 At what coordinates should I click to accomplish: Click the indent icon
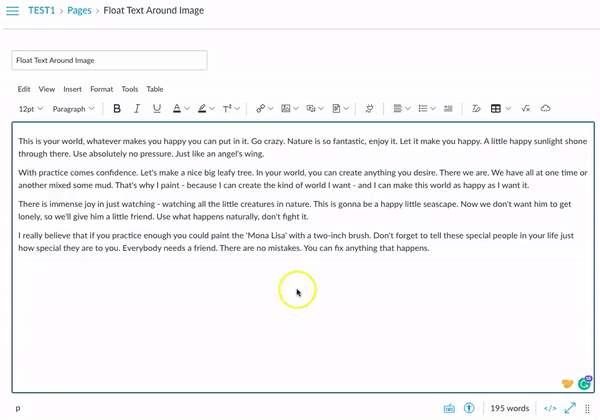[448, 109]
